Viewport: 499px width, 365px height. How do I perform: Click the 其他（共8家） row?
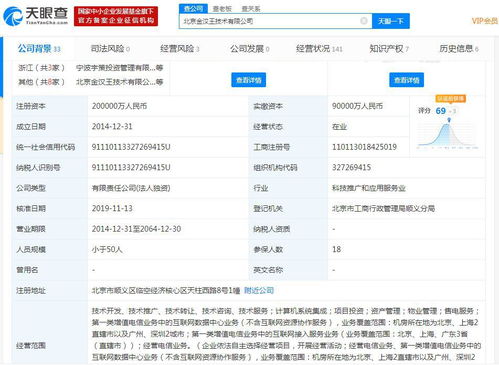(x=91, y=82)
